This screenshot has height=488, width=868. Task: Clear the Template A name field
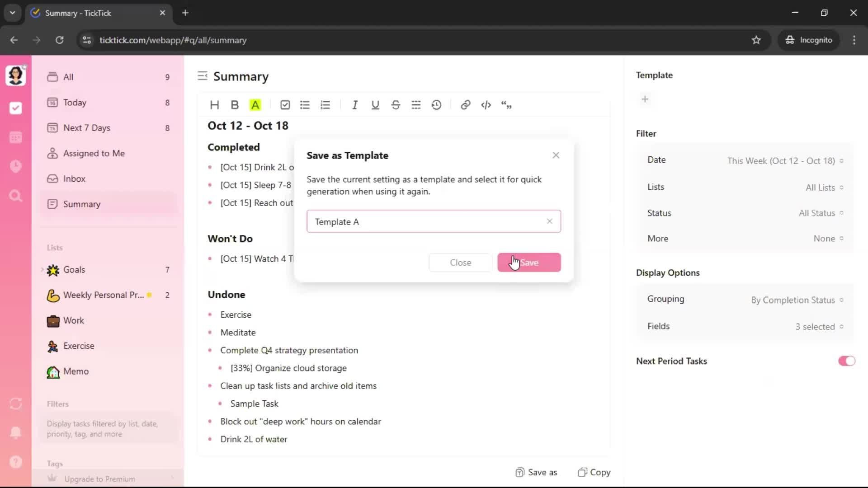tap(549, 221)
